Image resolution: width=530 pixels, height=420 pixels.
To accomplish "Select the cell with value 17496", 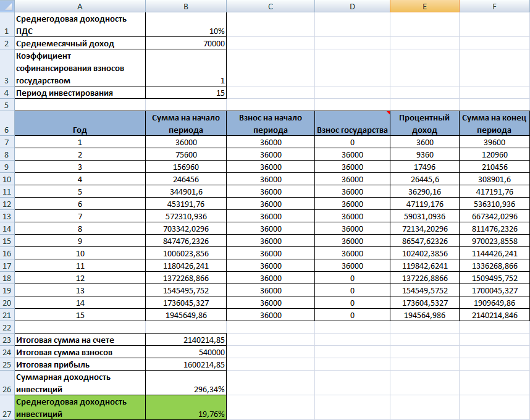I will point(424,167).
